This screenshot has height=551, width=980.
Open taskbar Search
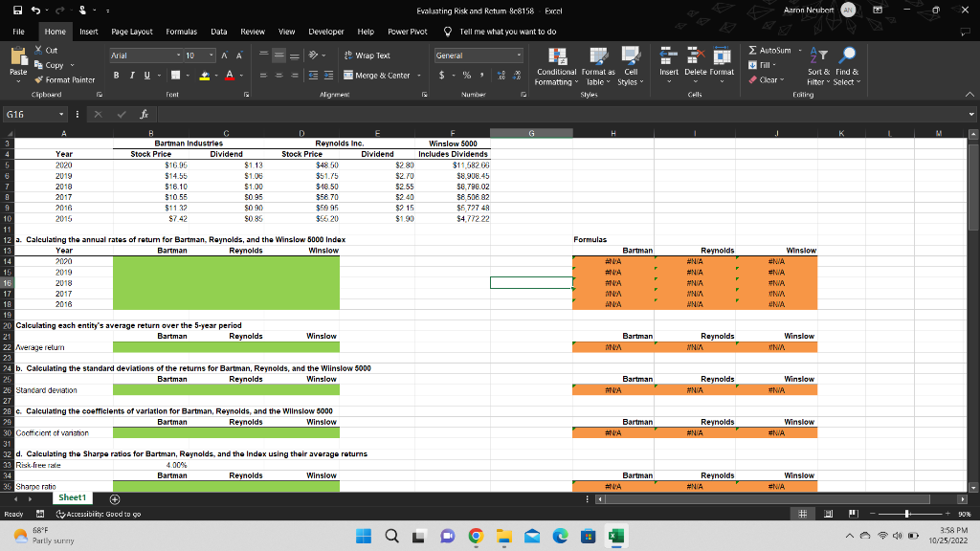[391, 536]
